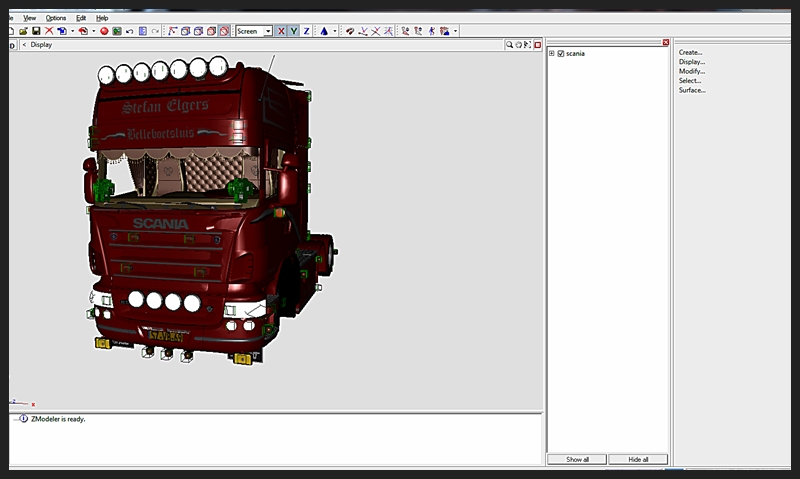Click the Show all button
This screenshot has width=800, height=479.
[x=577, y=459]
